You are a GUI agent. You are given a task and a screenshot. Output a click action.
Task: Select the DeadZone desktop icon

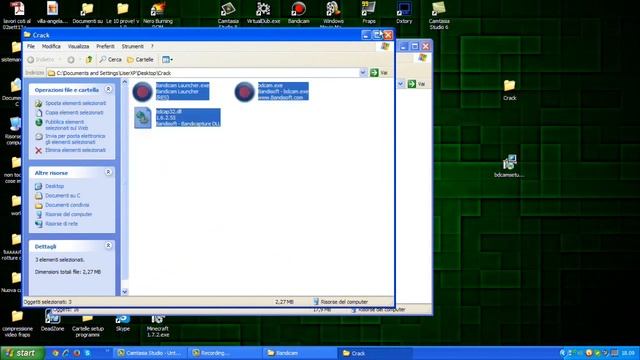click(52, 321)
